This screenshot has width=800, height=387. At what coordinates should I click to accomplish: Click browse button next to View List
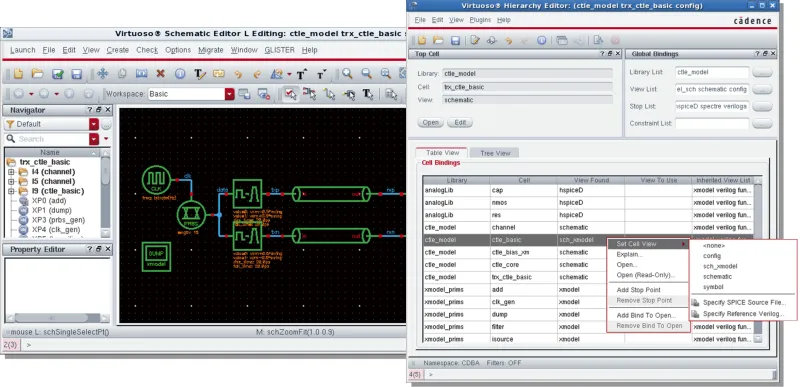(x=762, y=90)
